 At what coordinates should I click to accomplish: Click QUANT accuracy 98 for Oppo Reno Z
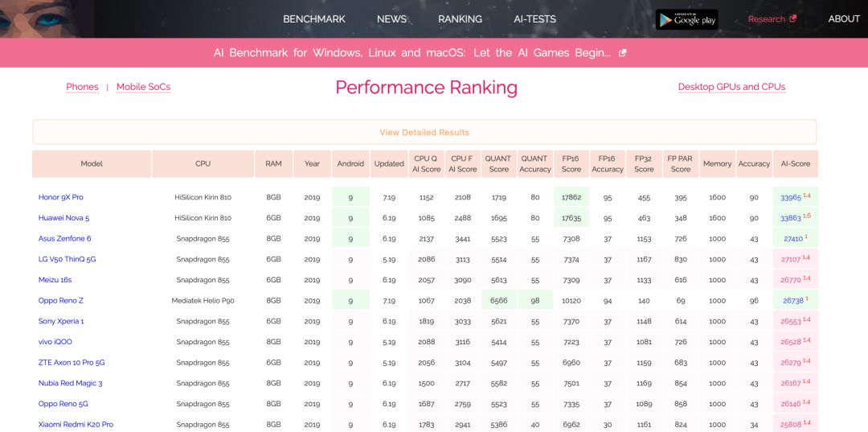pyautogui.click(x=534, y=301)
